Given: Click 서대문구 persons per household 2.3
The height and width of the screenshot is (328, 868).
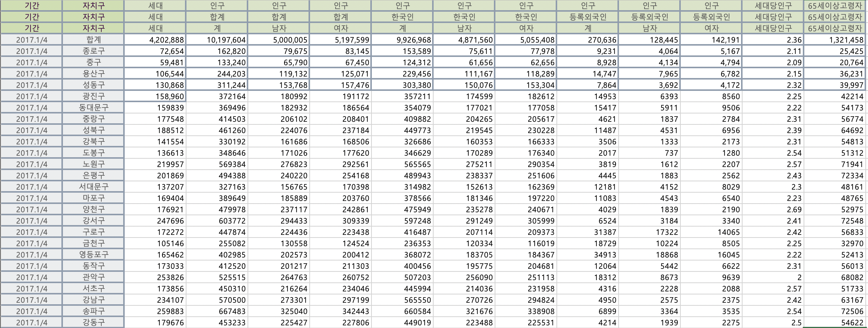Looking at the screenshot, I should pos(773,187).
